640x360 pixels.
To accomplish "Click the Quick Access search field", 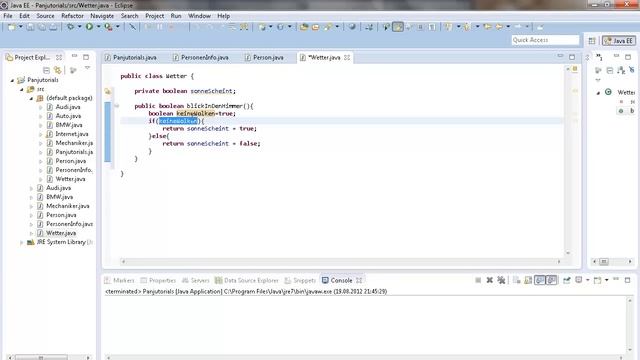I will click(545, 40).
